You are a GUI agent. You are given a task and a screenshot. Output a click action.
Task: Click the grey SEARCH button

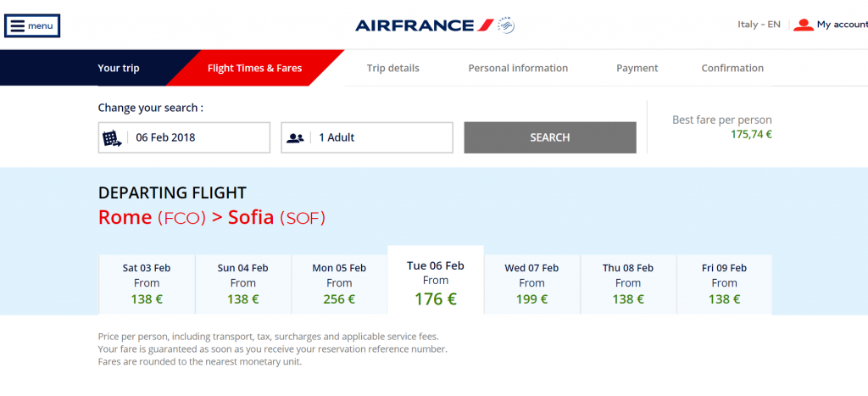point(550,137)
